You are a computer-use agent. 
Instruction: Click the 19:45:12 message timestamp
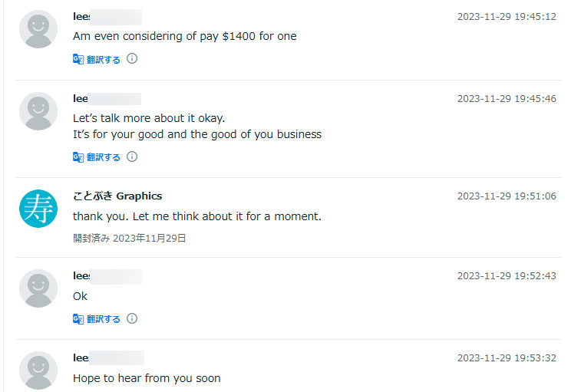[507, 16]
